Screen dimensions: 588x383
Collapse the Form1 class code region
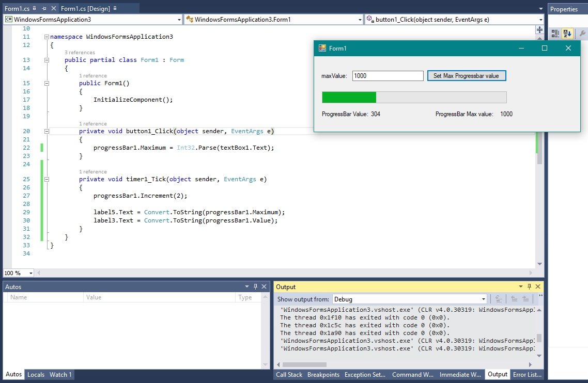coord(47,60)
